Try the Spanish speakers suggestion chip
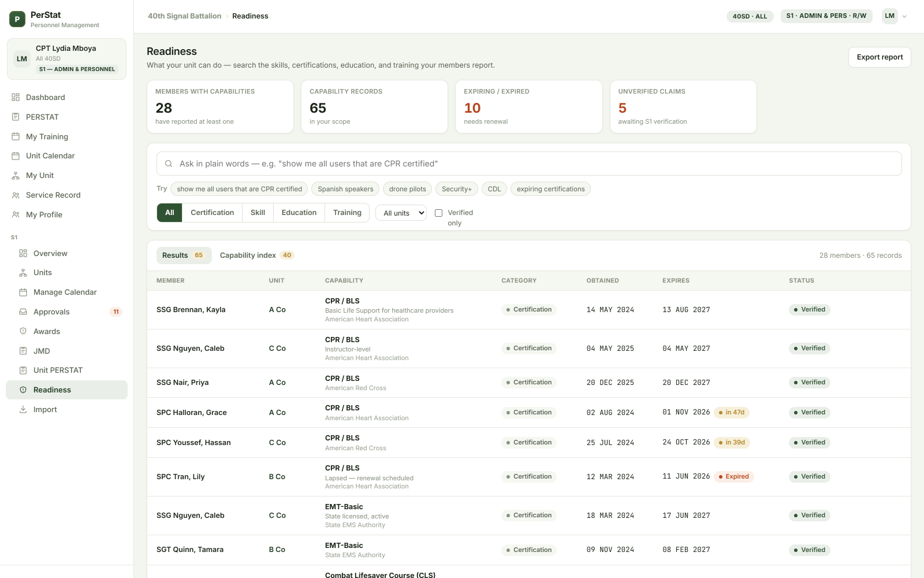Image resolution: width=924 pixels, height=578 pixels. (345, 189)
